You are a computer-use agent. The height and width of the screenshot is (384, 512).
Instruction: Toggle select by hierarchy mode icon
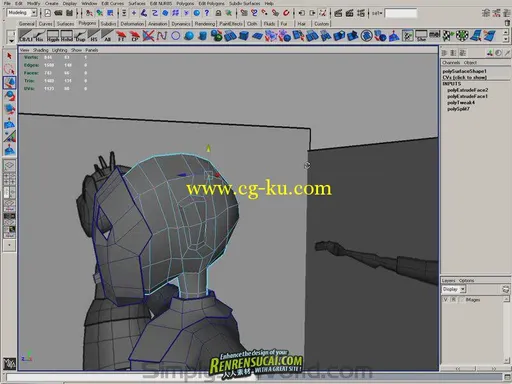click(89, 13)
